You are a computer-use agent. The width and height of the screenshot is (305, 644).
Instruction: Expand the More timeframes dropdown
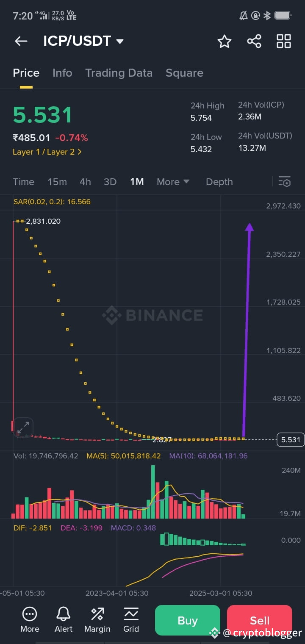click(x=173, y=182)
